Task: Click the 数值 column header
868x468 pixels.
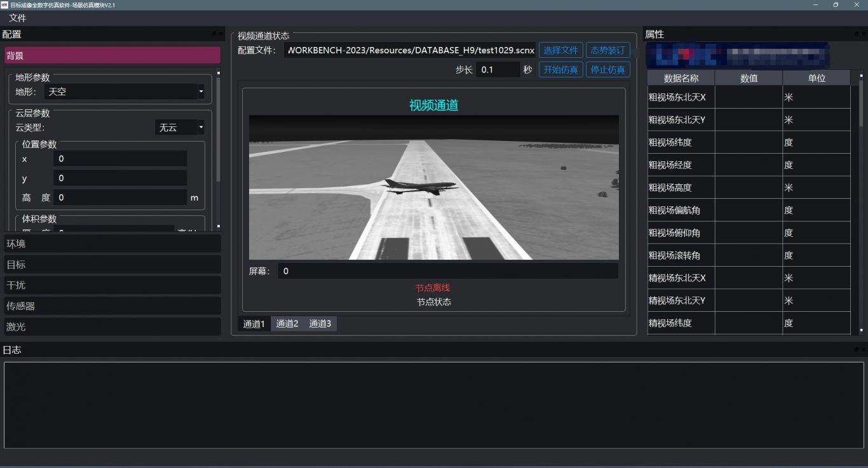Action: click(x=749, y=78)
